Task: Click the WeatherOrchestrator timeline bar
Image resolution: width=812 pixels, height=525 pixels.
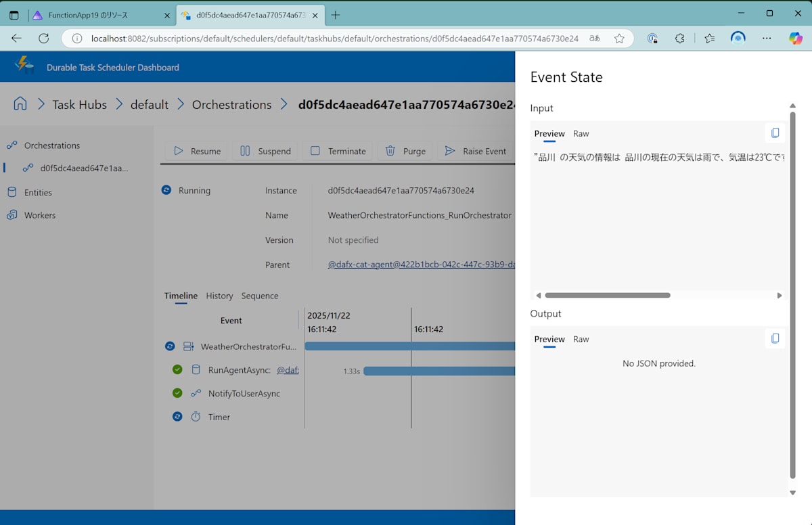Action: (x=410, y=346)
